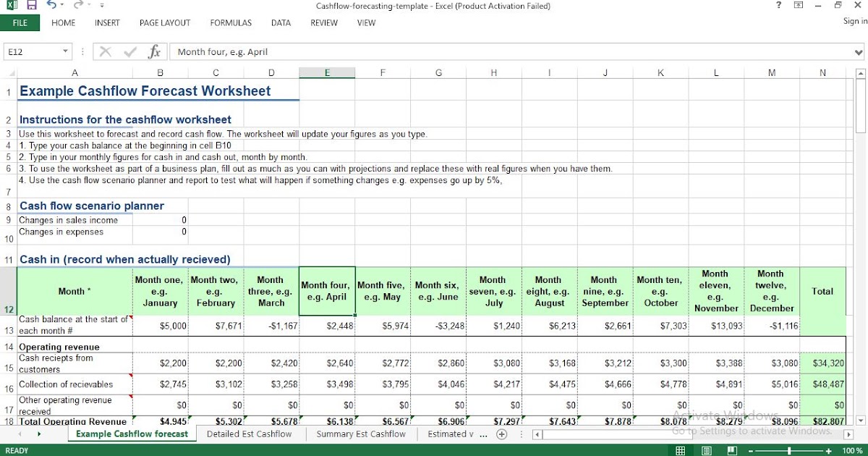Viewport: 868px width, 456px height.
Task: Expand the formula bar with chevron
Action: click(859, 52)
